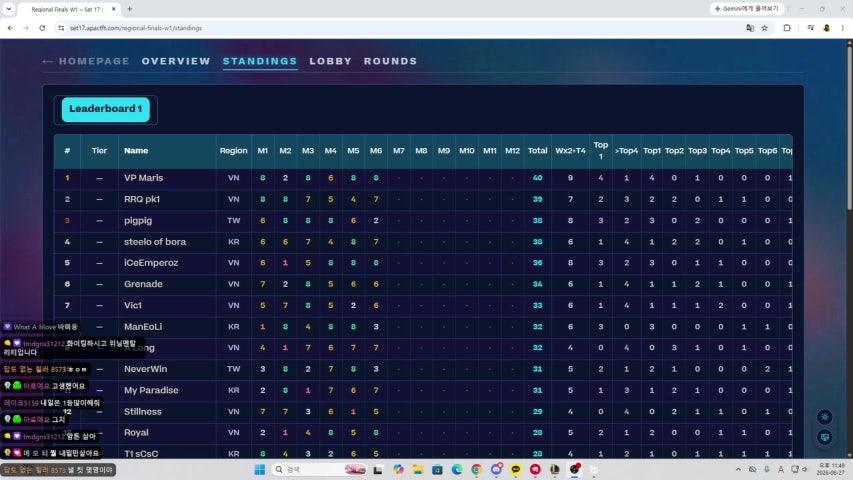Click the Region column header
This screenshot has height=480, width=853.
click(x=233, y=151)
